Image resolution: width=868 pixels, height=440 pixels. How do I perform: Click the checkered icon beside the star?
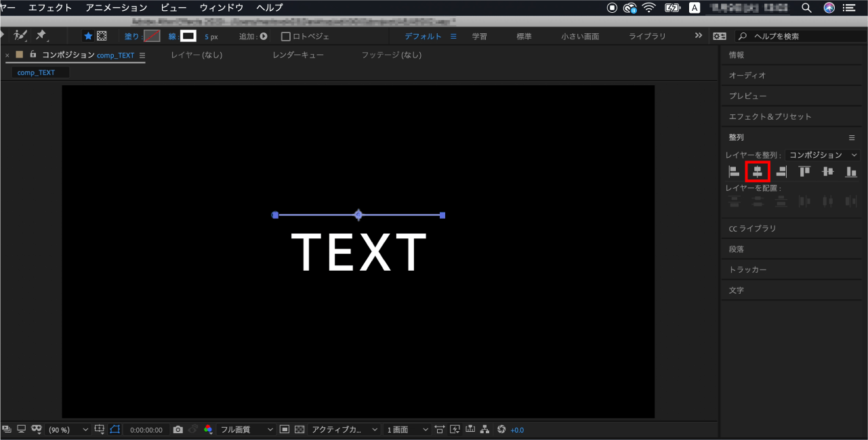pos(102,36)
